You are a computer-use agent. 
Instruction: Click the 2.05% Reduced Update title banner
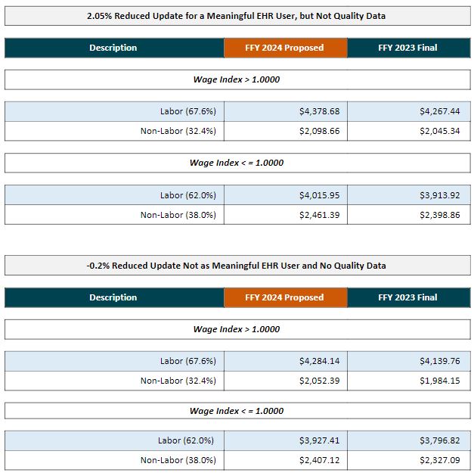(x=237, y=16)
